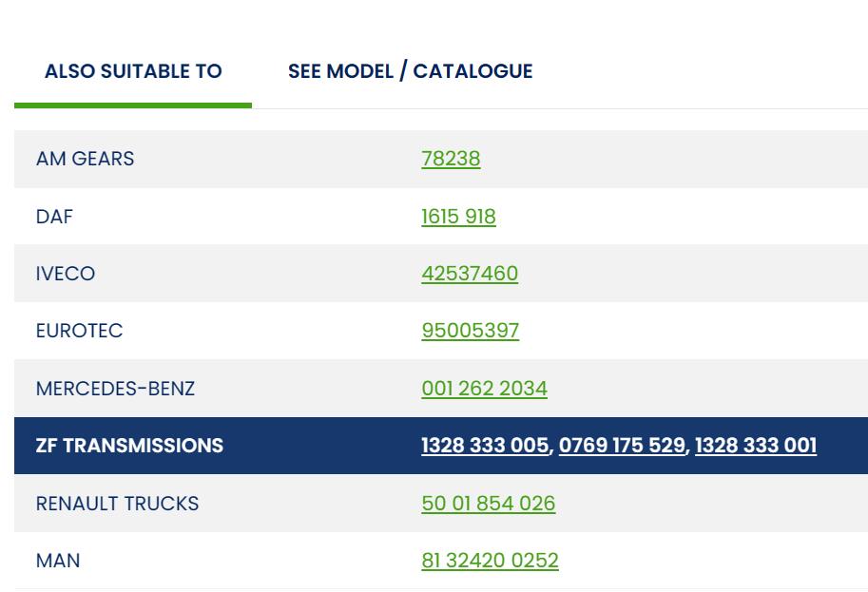Open ZF part number 0769 175 529
Screen dimensions: 868x592
tap(622, 446)
